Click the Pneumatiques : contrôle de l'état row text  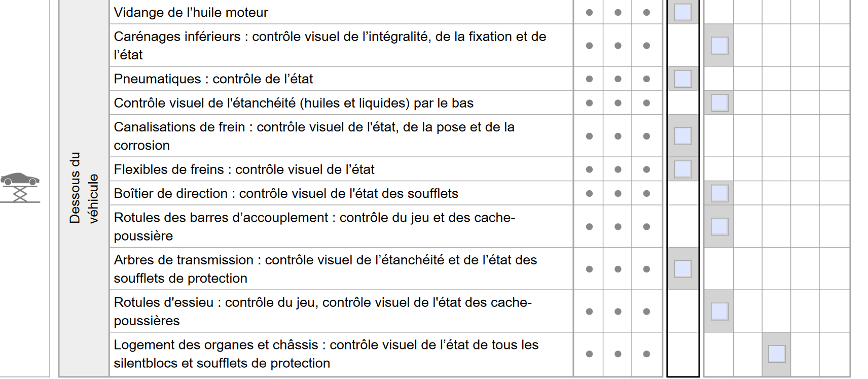[x=213, y=79]
